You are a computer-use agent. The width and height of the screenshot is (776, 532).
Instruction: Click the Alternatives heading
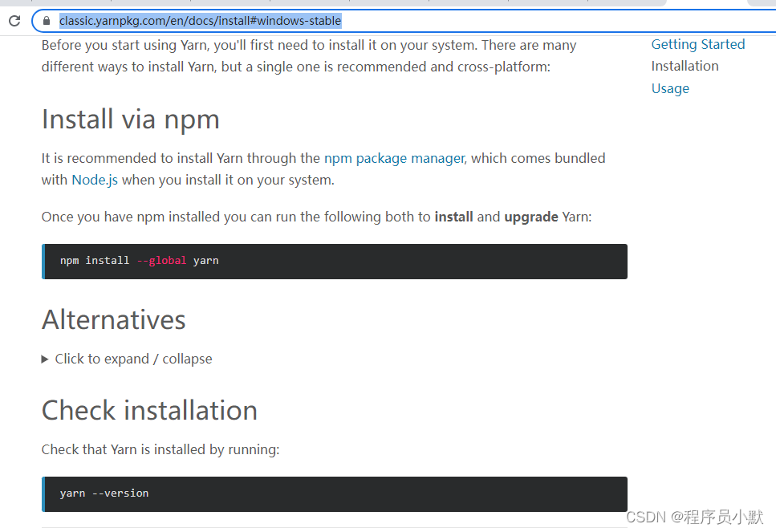113,319
